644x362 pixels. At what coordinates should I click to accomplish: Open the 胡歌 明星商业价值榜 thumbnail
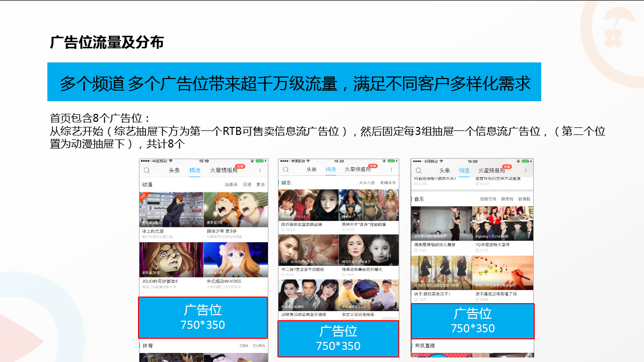pos(309,295)
